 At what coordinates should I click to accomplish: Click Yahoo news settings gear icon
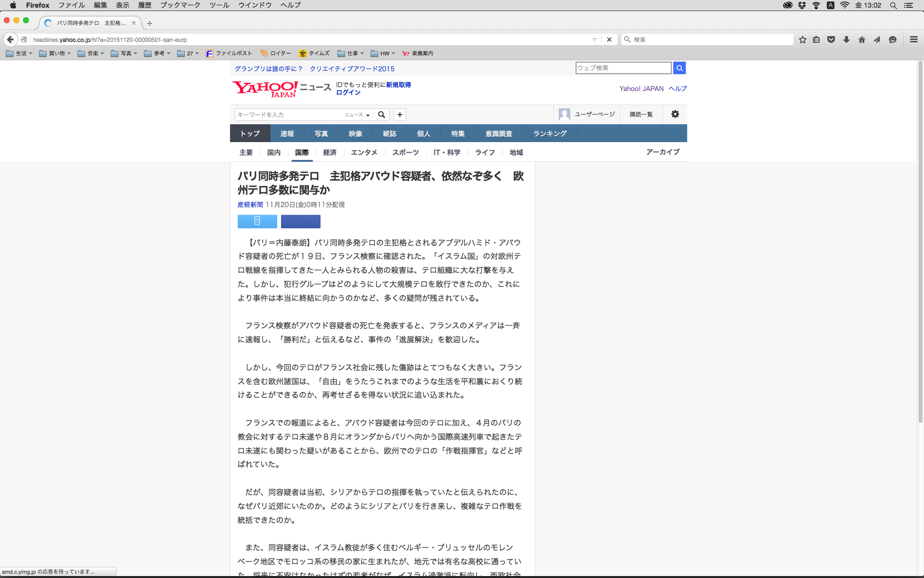coord(675,114)
